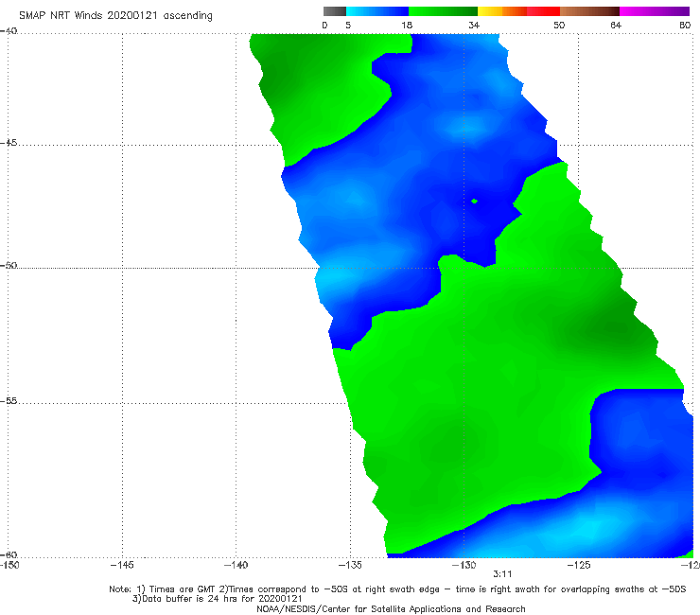Click the note '3)Data buffer is 24 hrs'
Image resolution: width=700 pixels, height=615 pixels.
click(218, 599)
